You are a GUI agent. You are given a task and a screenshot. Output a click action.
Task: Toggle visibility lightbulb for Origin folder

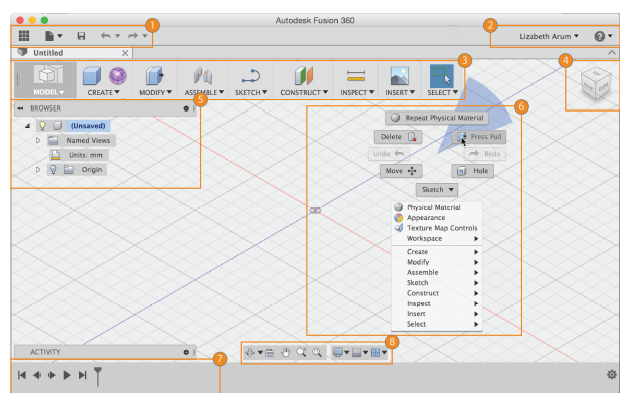pos(53,170)
